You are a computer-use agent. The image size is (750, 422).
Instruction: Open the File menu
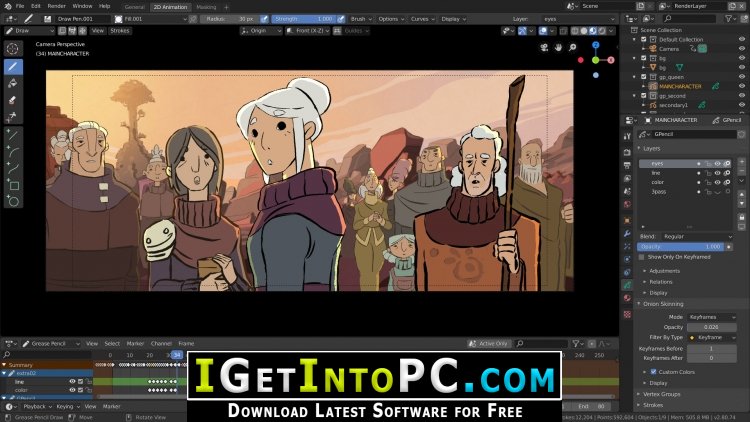click(x=20, y=6)
